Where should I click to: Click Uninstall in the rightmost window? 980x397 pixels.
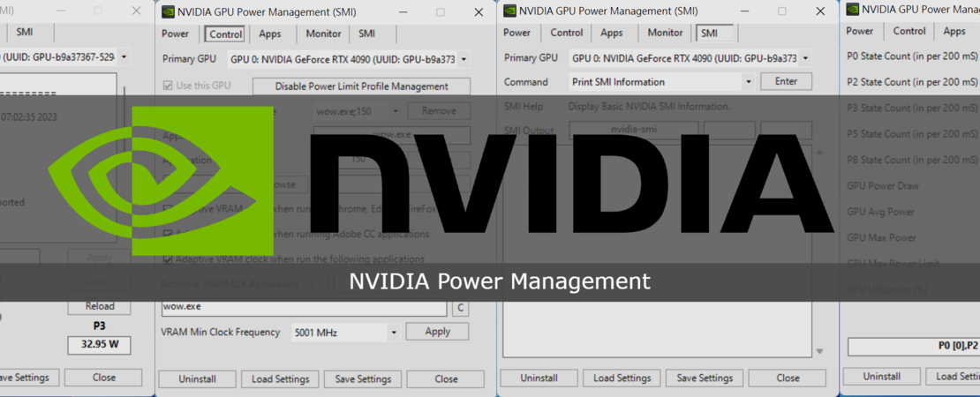pyautogui.click(x=881, y=376)
